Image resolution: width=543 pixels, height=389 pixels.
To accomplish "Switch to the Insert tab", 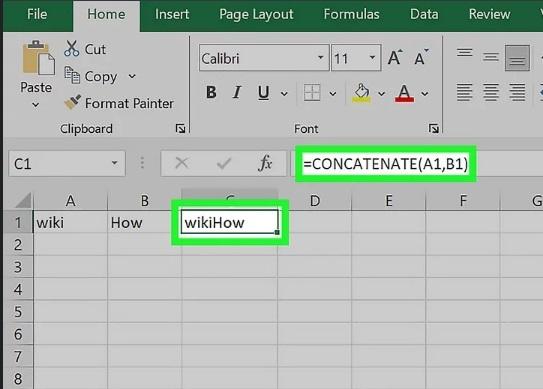I will [x=172, y=14].
